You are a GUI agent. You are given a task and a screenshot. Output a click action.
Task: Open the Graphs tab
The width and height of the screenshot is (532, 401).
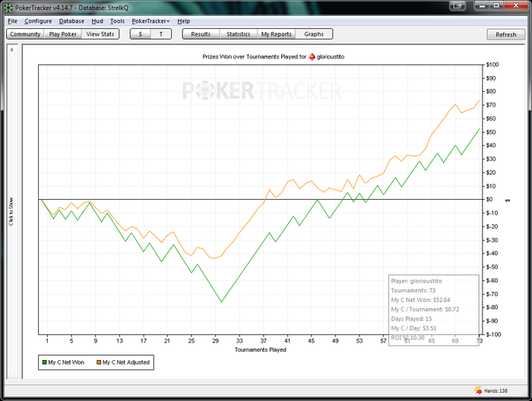click(x=314, y=34)
